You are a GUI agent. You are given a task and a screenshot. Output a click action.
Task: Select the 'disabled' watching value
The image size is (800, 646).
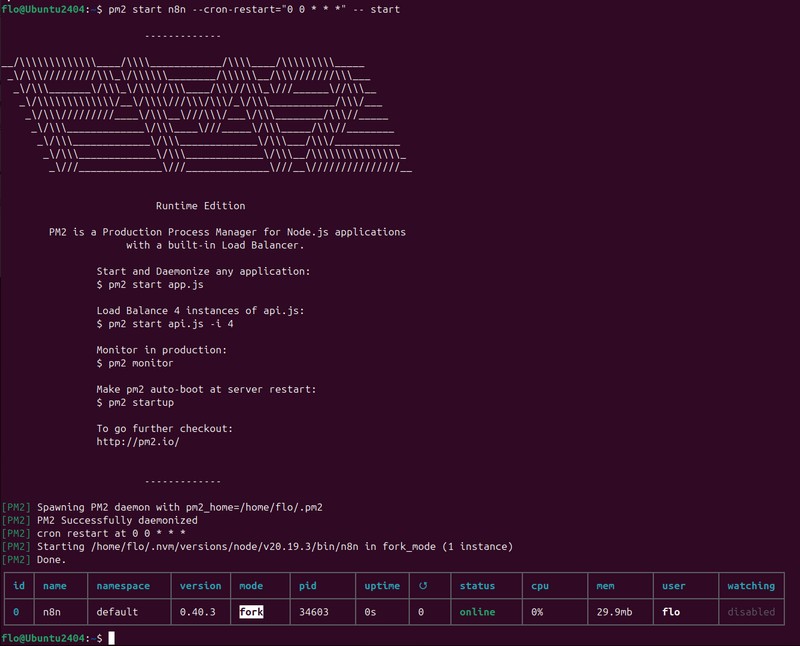[x=751, y=612]
